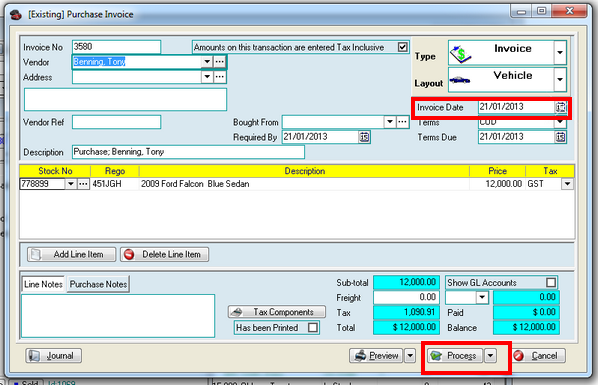Click the Add Line Item button

tap(71, 254)
